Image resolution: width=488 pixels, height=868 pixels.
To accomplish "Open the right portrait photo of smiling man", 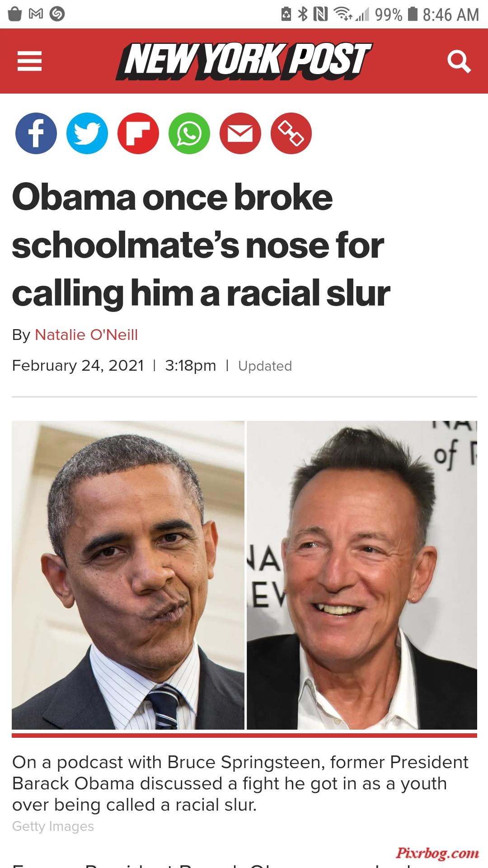I will [x=362, y=575].
